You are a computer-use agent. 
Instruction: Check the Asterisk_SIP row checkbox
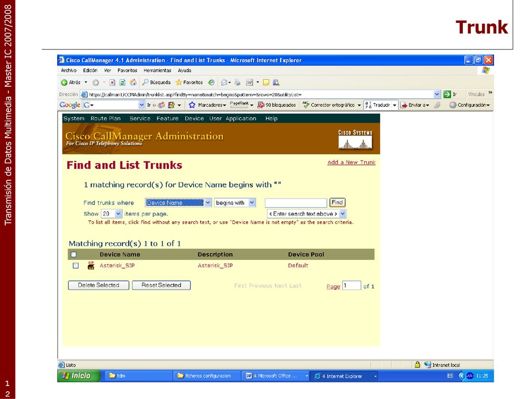coord(76,265)
